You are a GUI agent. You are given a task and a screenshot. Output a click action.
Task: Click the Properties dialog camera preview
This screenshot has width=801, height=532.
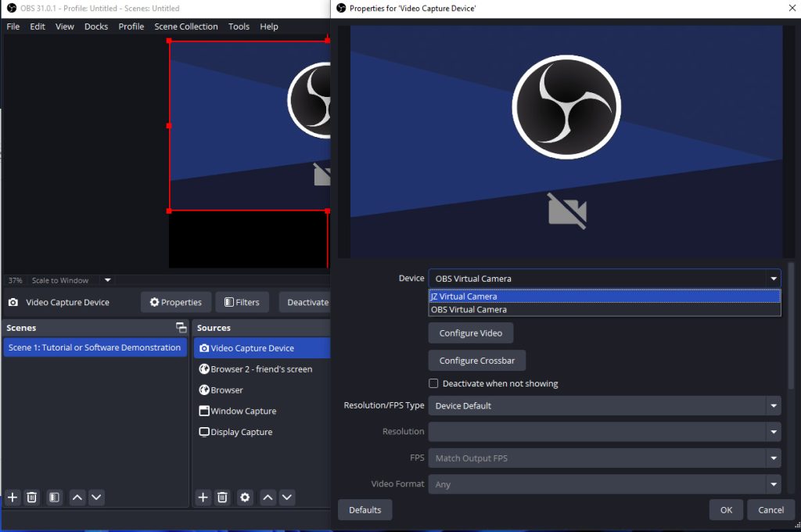click(x=566, y=142)
